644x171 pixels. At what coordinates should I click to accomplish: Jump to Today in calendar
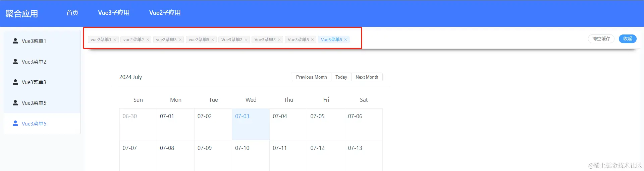[x=341, y=77]
